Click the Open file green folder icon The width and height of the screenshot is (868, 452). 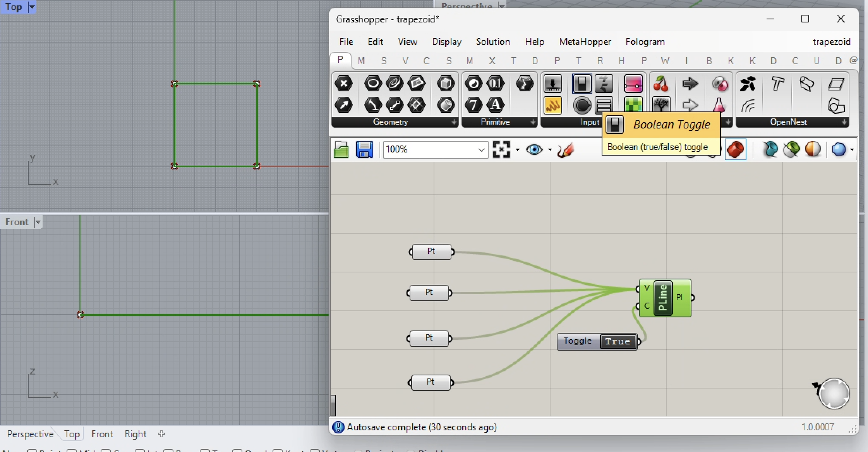pyautogui.click(x=341, y=149)
